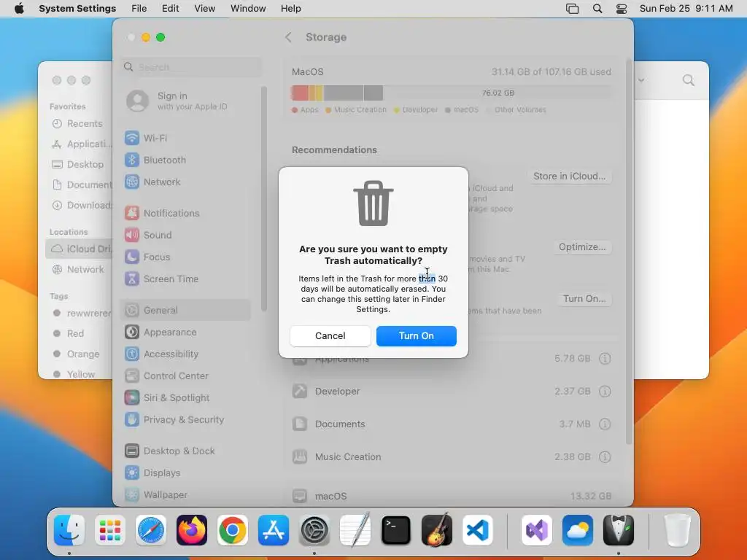Open Terminal from the Dock

point(396,530)
